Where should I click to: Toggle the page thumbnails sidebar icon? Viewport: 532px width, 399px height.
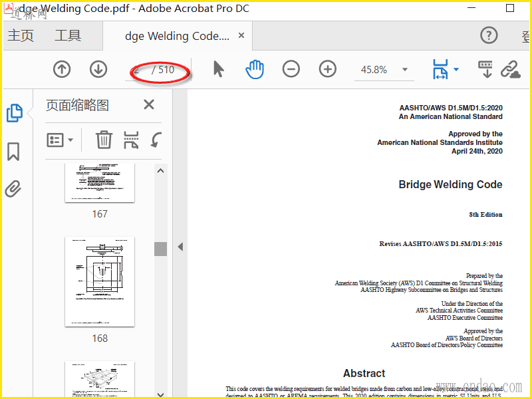(x=15, y=113)
